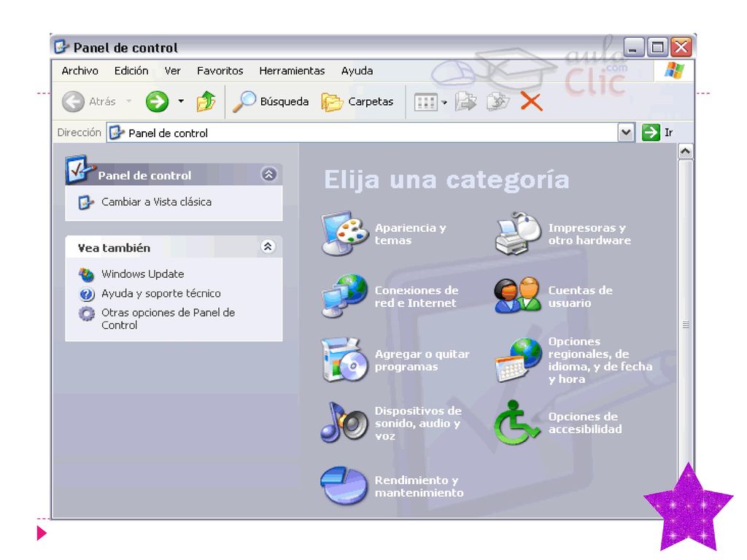
Task: Click the scrollbar up arrow
Action: 685,152
